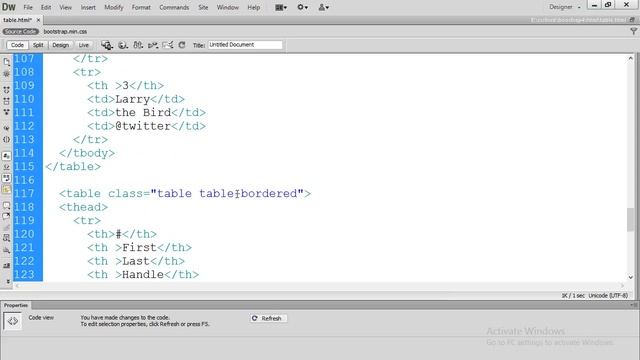Click vertical scrollbar down arrow
This screenshot has height=360, width=640.
[x=631, y=278]
